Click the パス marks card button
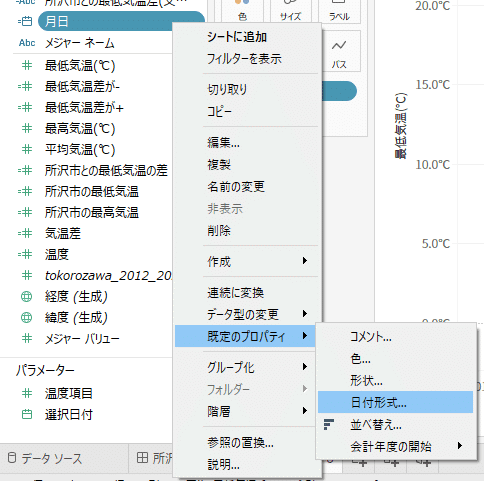Image resolution: width=484 pixels, height=481 pixels. (339, 51)
